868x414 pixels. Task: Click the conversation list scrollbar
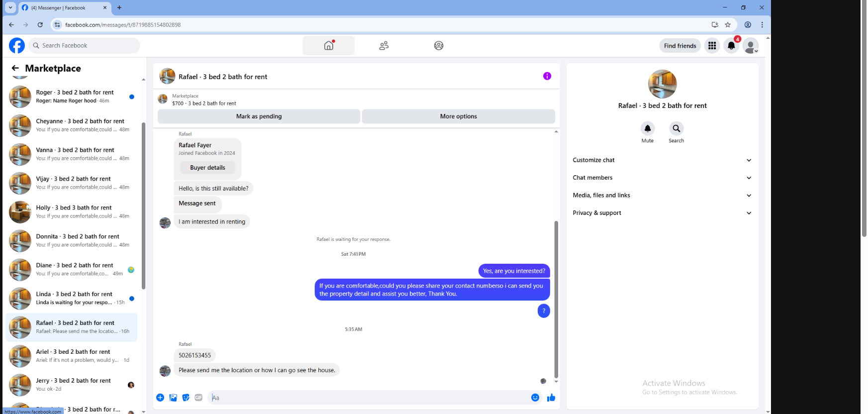pyautogui.click(x=144, y=206)
